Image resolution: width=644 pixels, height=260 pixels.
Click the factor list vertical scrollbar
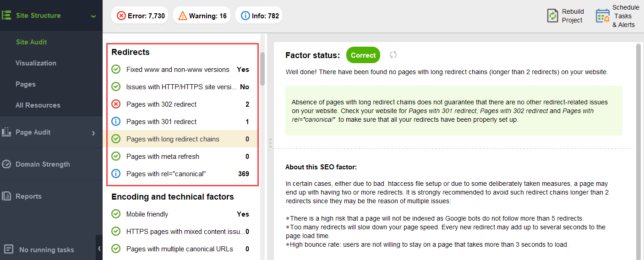(262, 69)
